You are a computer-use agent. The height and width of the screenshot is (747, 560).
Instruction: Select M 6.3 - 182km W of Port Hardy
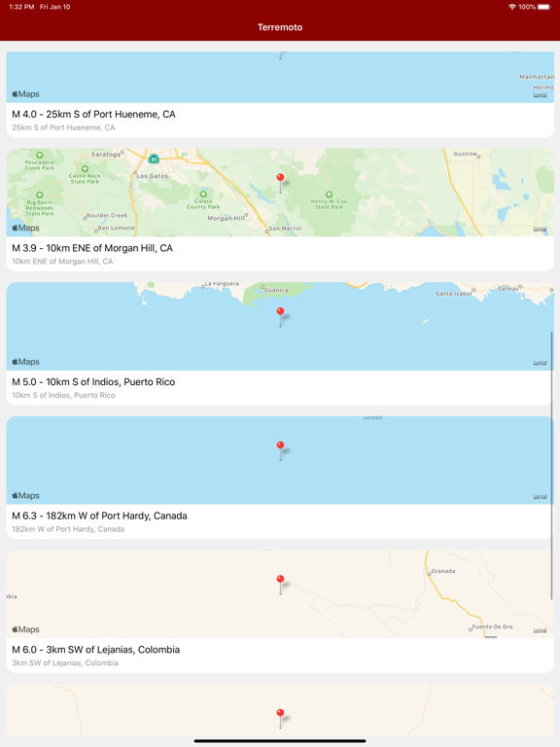[x=99, y=516]
